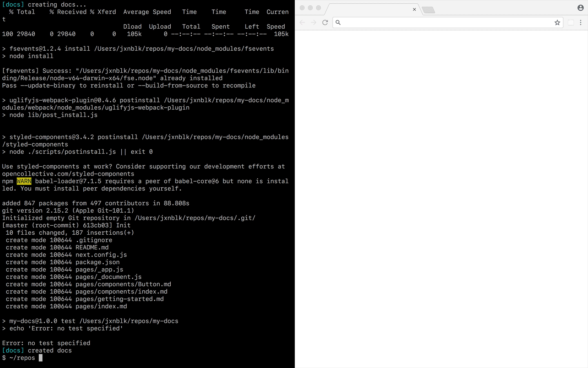Click the terminal block cursor
The image size is (588, 368).
point(40,358)
